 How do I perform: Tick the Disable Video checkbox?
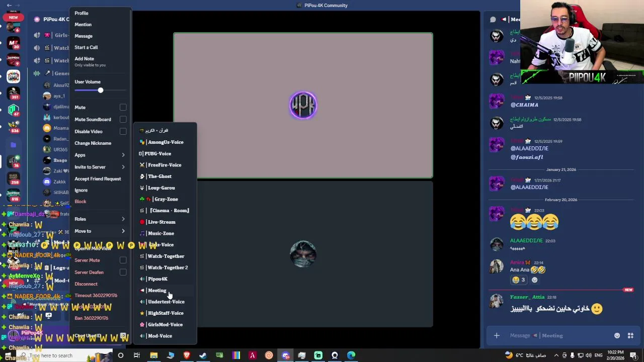[123, 132]
